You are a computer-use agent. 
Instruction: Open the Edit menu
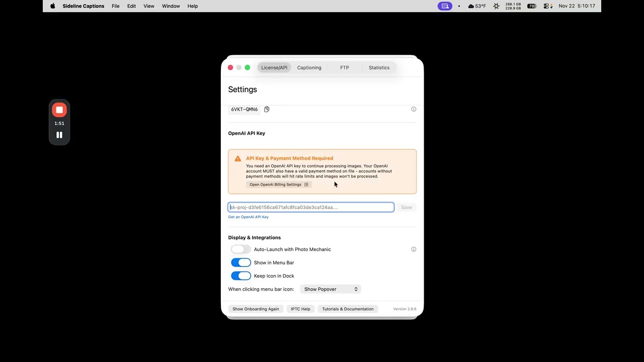pyautogui.click(x=131, y=6)
